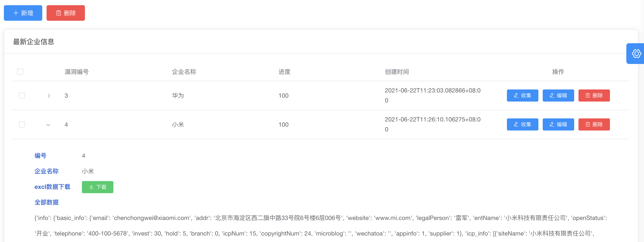Viewport: 644px width, 242px height.
Task: Click the green 下载 button for the Excel data
Action: click(97, 187)
